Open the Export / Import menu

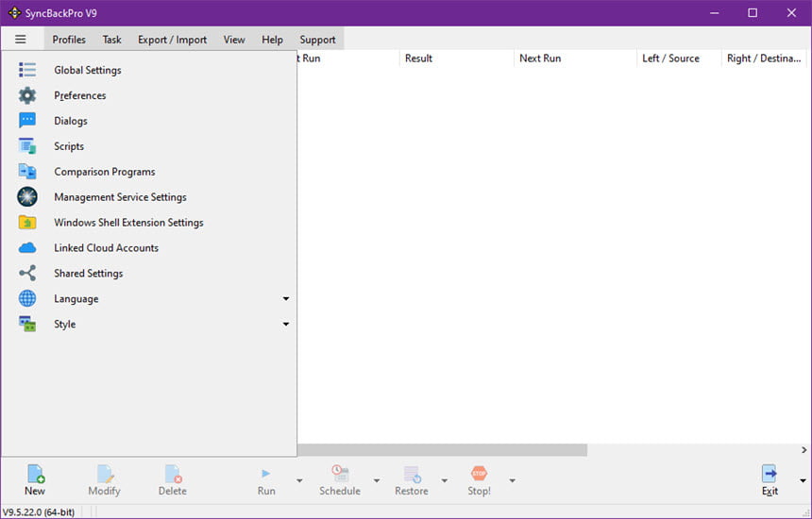point(172,40)
